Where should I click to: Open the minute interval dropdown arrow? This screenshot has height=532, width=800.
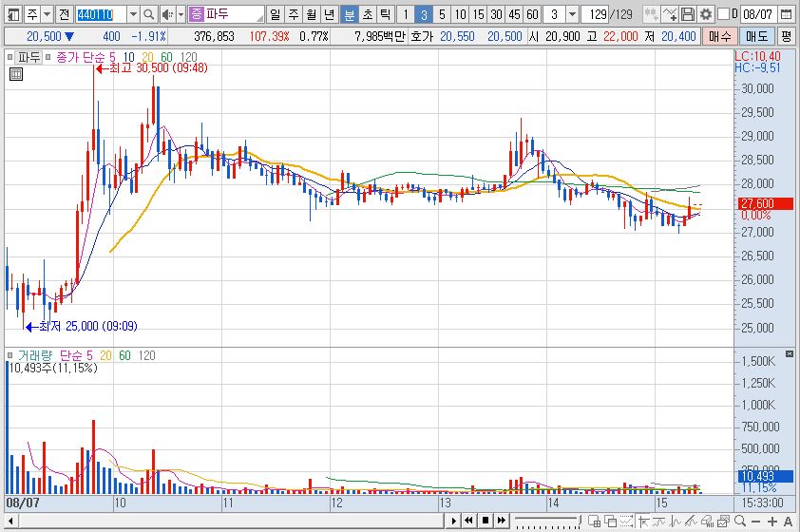click(x=573, y=14)
